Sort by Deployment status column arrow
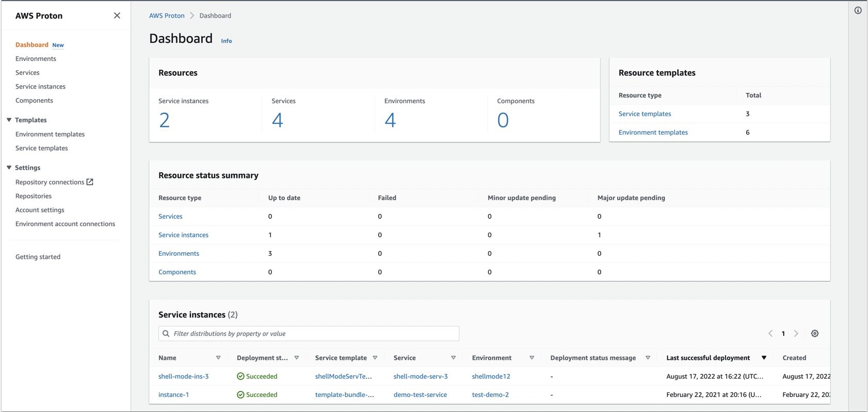Screen dimensions: 868x412 click(297, 358)
